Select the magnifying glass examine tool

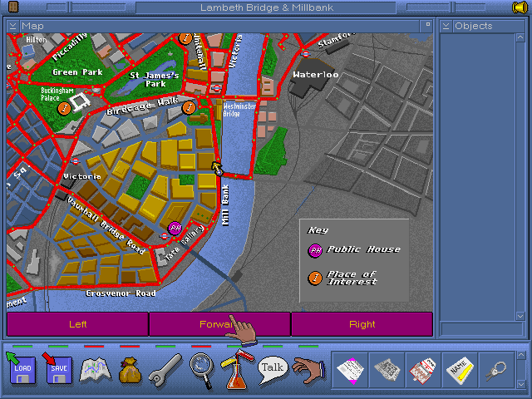tap(202, 370)
